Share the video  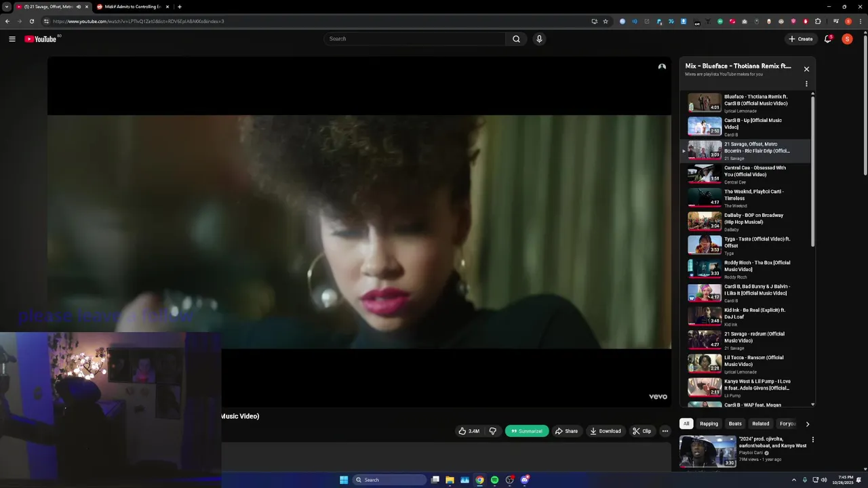pyautogui.click(x=566, y=431)
